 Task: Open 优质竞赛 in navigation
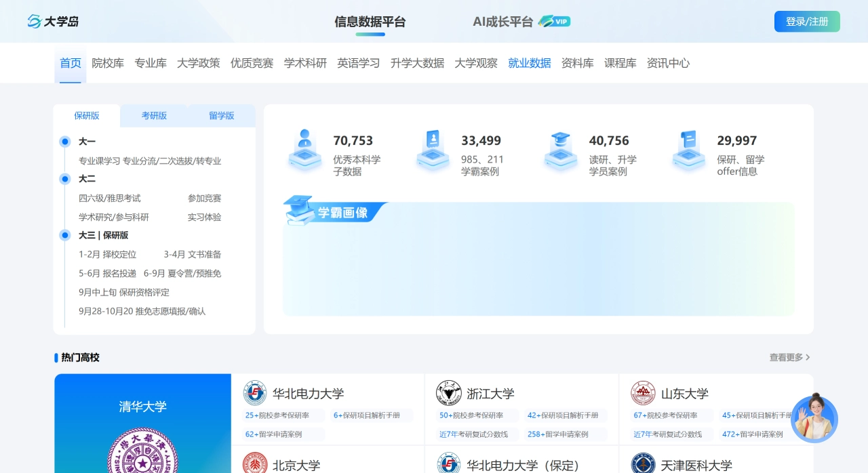[252, 63]
